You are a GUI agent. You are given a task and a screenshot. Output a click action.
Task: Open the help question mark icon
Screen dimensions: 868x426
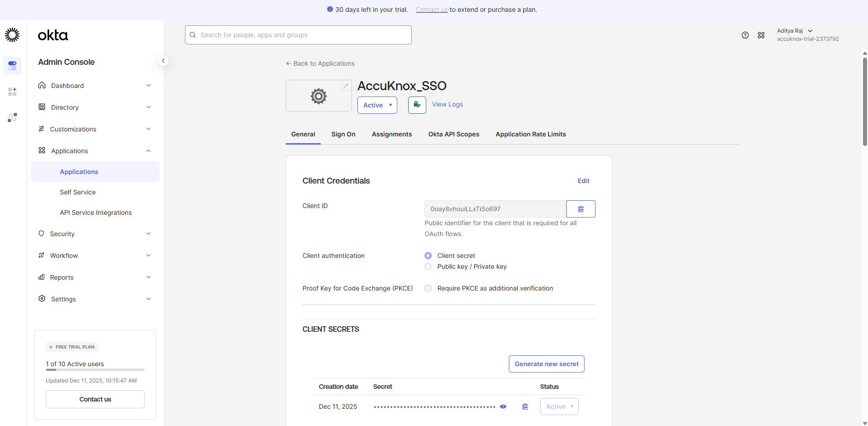pos(745,35)
